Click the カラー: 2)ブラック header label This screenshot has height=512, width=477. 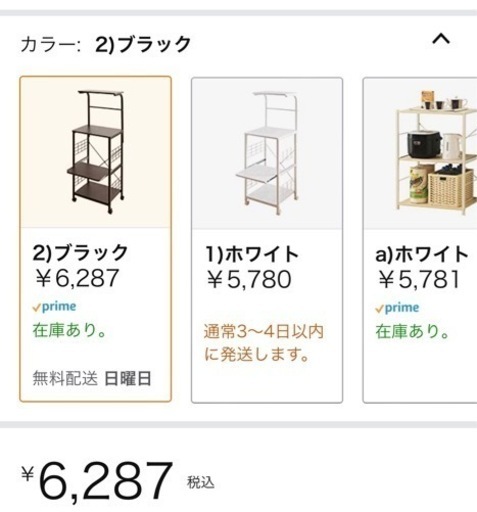tap(106, 44)
